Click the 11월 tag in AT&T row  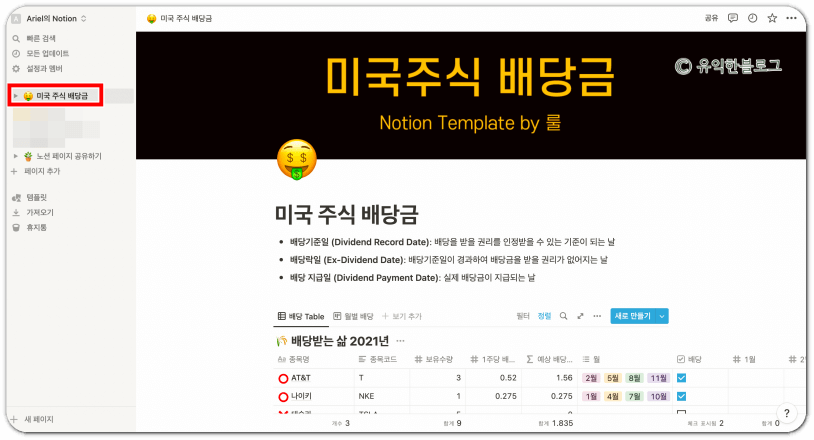pos(658,378)
